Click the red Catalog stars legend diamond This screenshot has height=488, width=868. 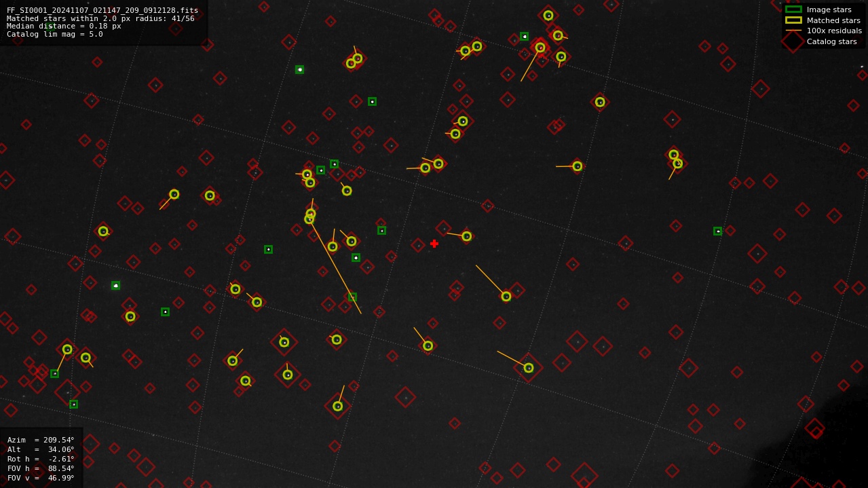tap(793, 41)
